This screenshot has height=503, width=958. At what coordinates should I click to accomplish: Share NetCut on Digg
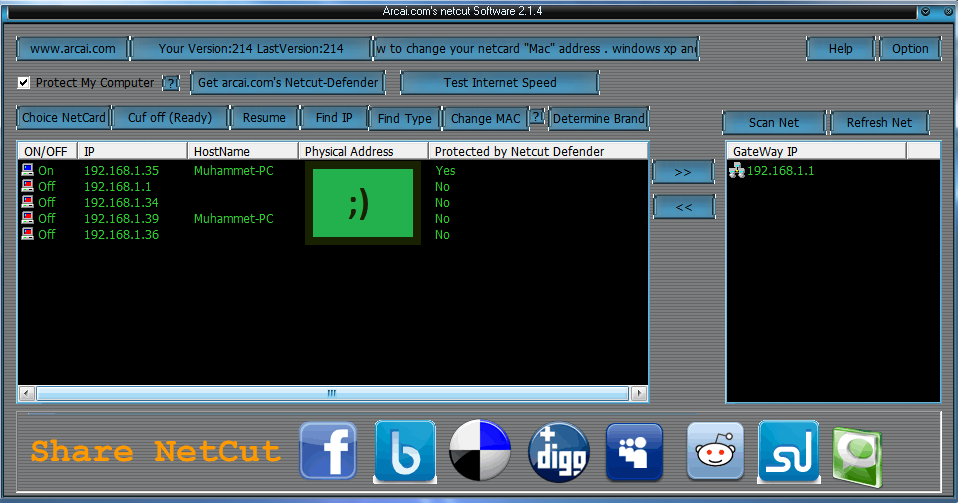558,452
